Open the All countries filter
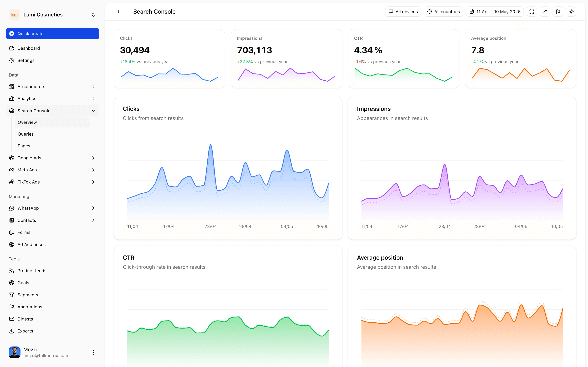Viewport: 588px width, 367px height. (444, 12)
